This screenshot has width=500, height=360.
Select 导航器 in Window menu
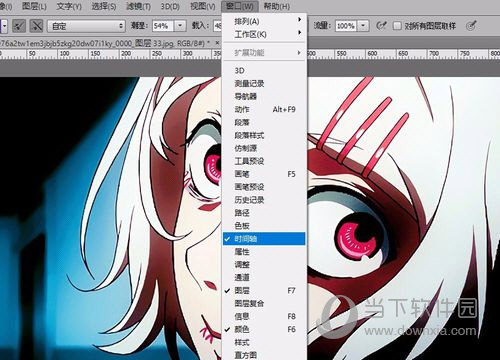(x=264, y=96)
